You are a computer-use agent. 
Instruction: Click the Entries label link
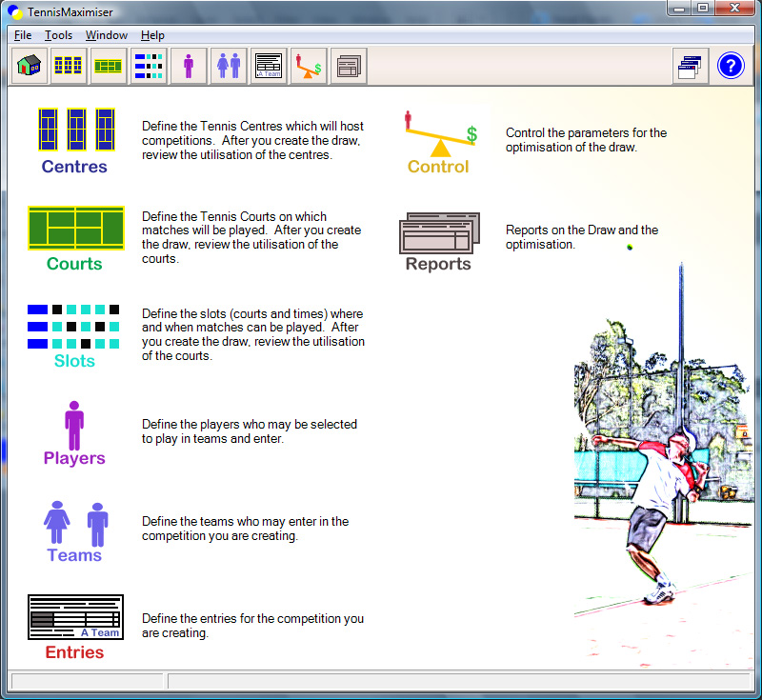pos(74,652)
